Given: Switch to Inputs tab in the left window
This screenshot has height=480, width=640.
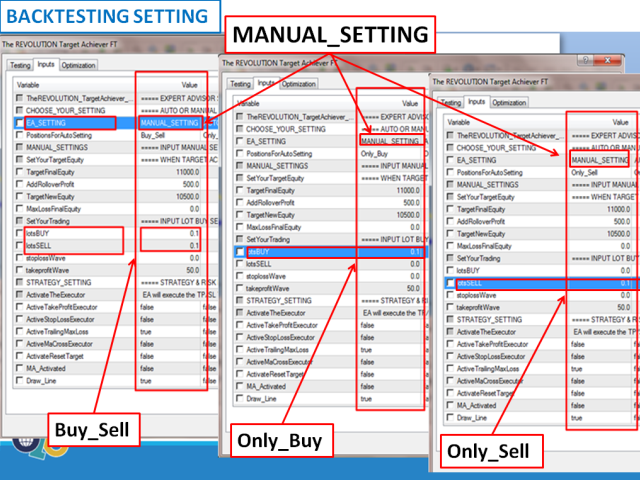Looking at the screenshot, I should (46, 64).
